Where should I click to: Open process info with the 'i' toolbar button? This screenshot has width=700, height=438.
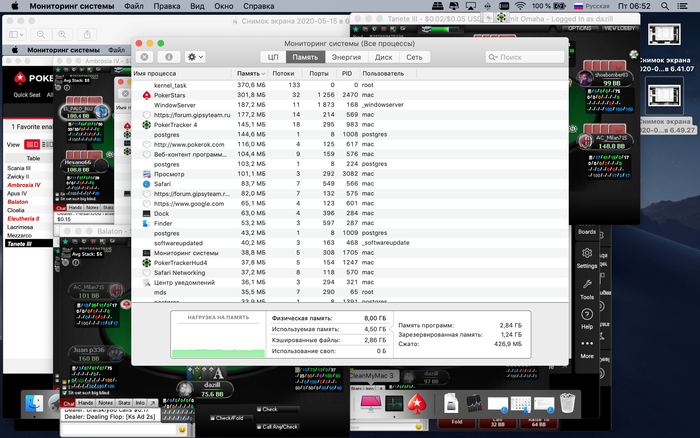pos(169,57)
